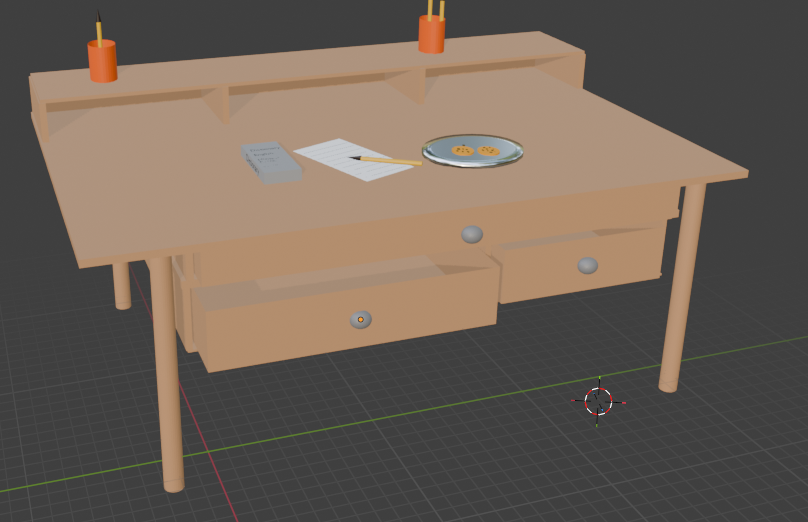
Task: Select the black-tipped pencil in the left cup
Action: [x=98, y=28]
